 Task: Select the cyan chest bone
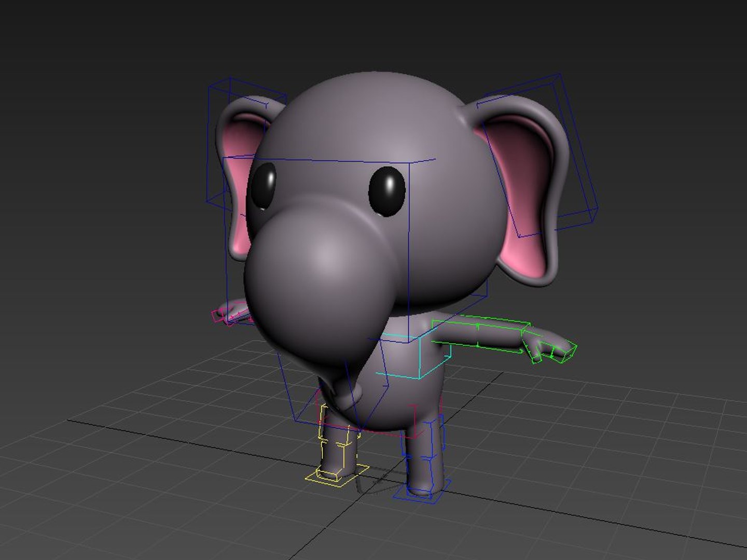(413, 356)
